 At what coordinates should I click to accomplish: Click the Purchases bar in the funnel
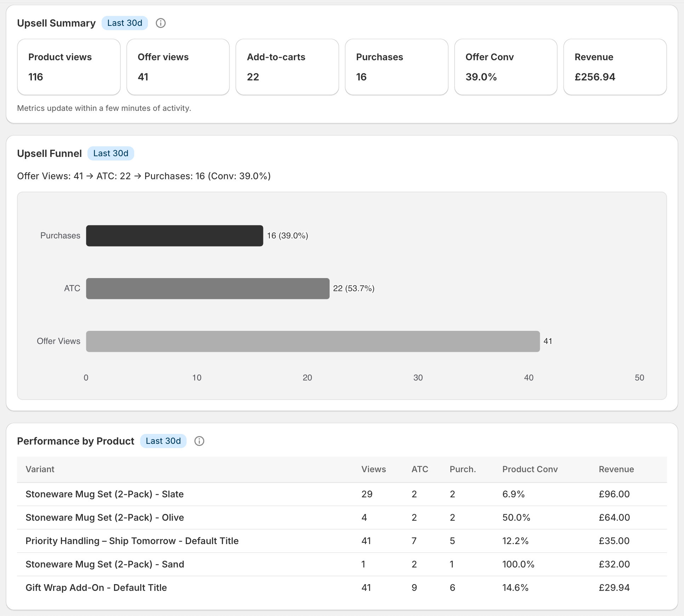(174, 235)
